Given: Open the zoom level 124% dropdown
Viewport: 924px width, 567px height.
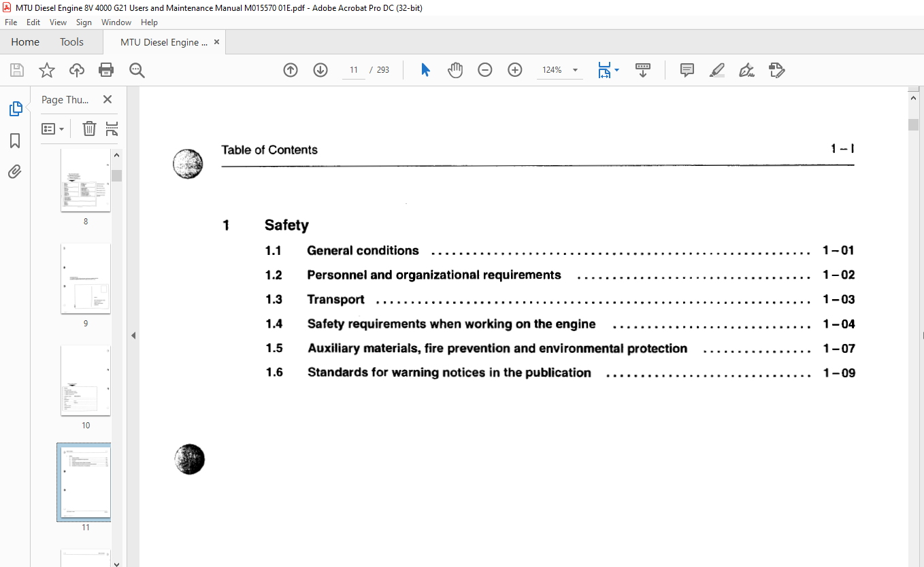Looking at the screenshot, I should point(576,70).
